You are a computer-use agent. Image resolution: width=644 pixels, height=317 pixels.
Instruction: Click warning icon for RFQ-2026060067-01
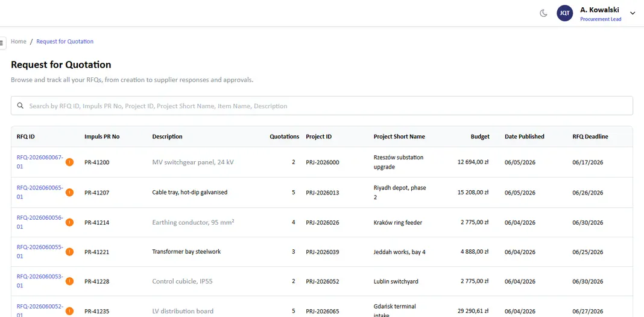pos(69,162)
